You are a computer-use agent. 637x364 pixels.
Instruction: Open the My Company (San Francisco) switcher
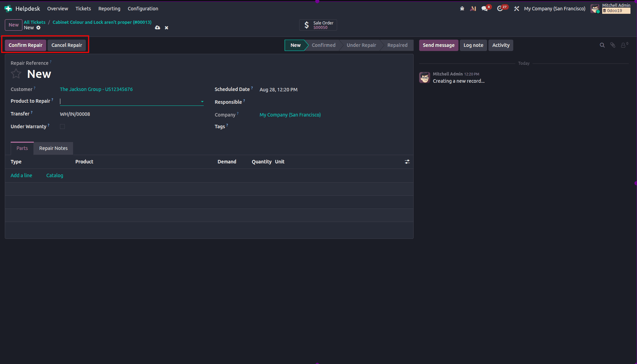tap(555, 9)
